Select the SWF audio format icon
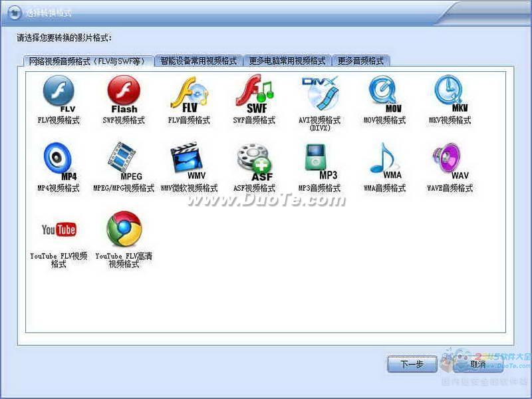The height and width of the screenshot is (399, 532). pyautogui.click(x=255, y=94)
